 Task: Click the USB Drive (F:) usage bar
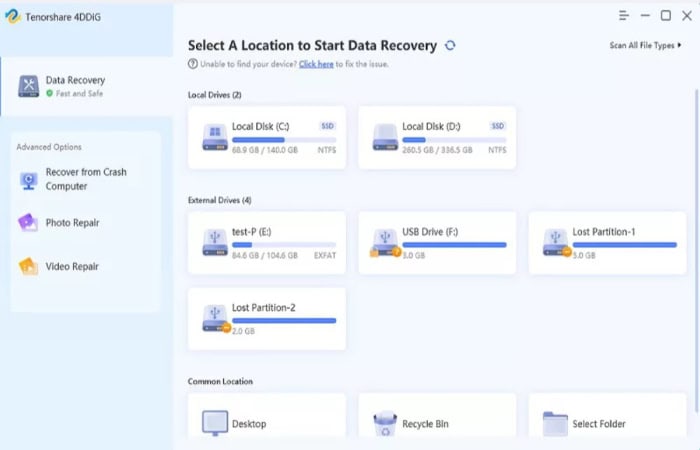click(x=454, y=245)
